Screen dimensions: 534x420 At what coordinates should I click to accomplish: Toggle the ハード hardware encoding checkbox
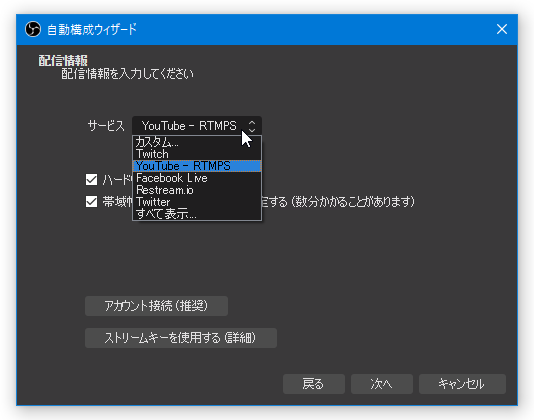point(91,180)
